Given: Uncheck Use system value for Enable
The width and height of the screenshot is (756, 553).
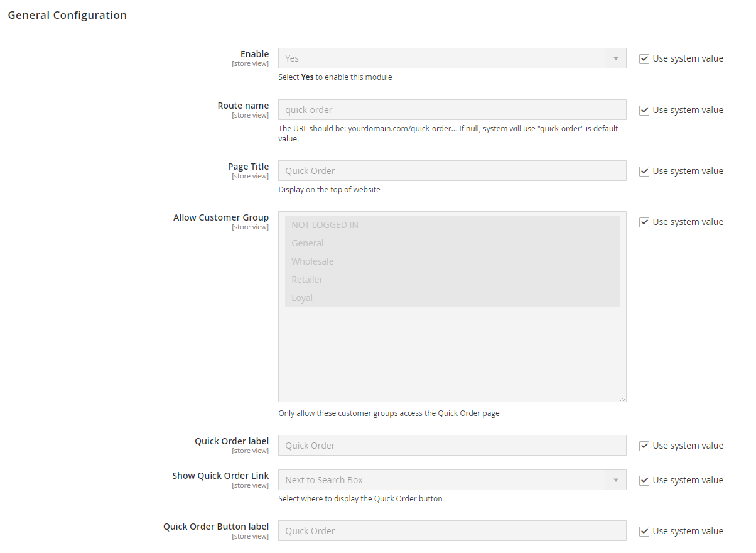Looking at the screenshot, I should (644, 58).
